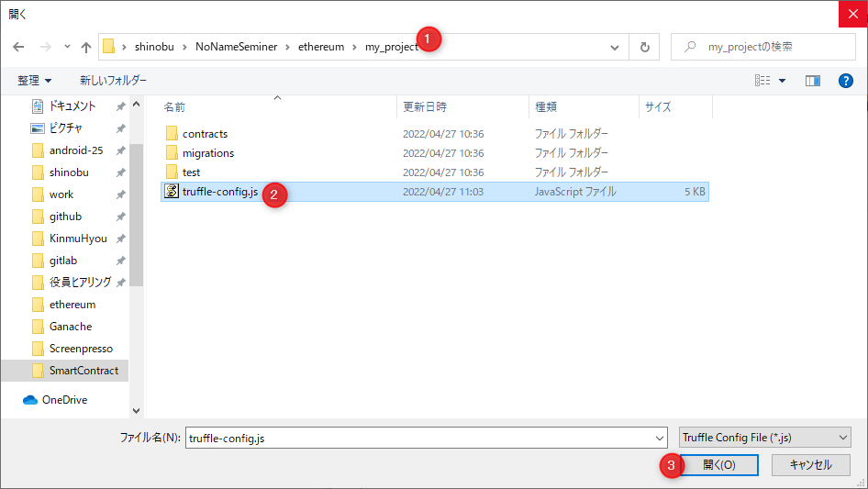The height and width of the screenshot is (489, 868).
Task: Toggle the preview pane icon
Action: (x=812, y=81)
